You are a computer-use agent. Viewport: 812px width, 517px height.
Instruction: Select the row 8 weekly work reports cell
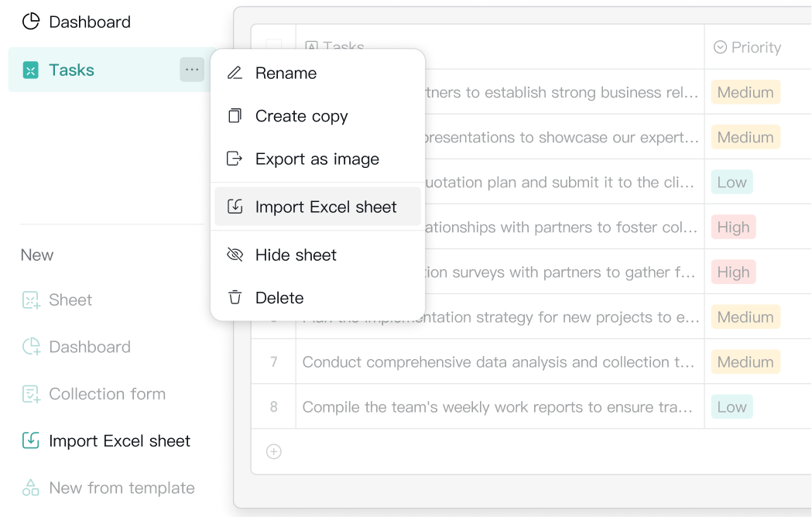coord(498,407)
